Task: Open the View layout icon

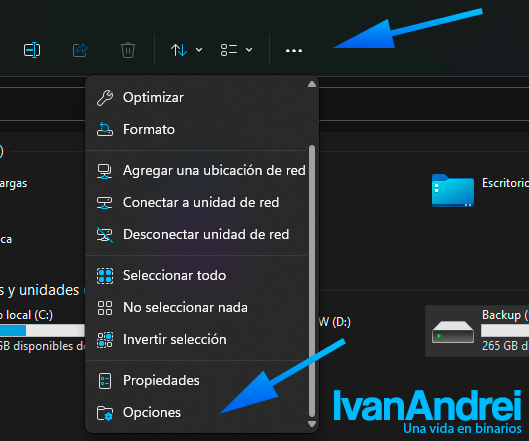Action: [x=229, y=50]
